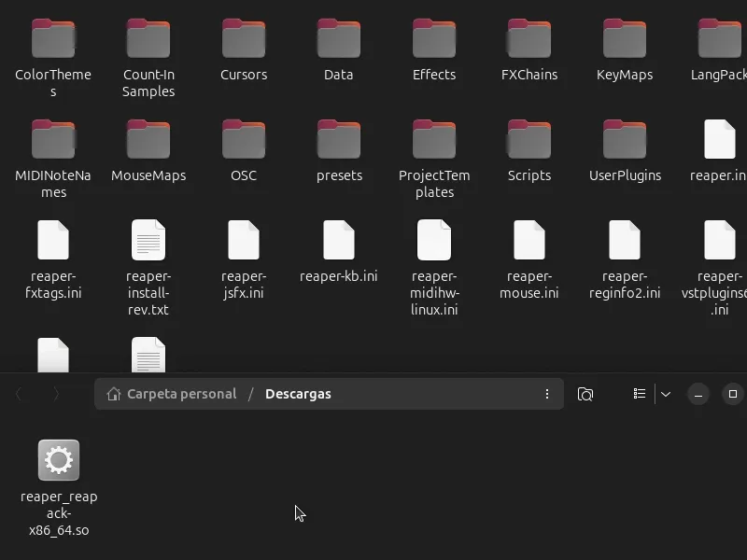747x560 pixels.
Task: Select the reaper-install-rev.txt file
Action: 148,240
